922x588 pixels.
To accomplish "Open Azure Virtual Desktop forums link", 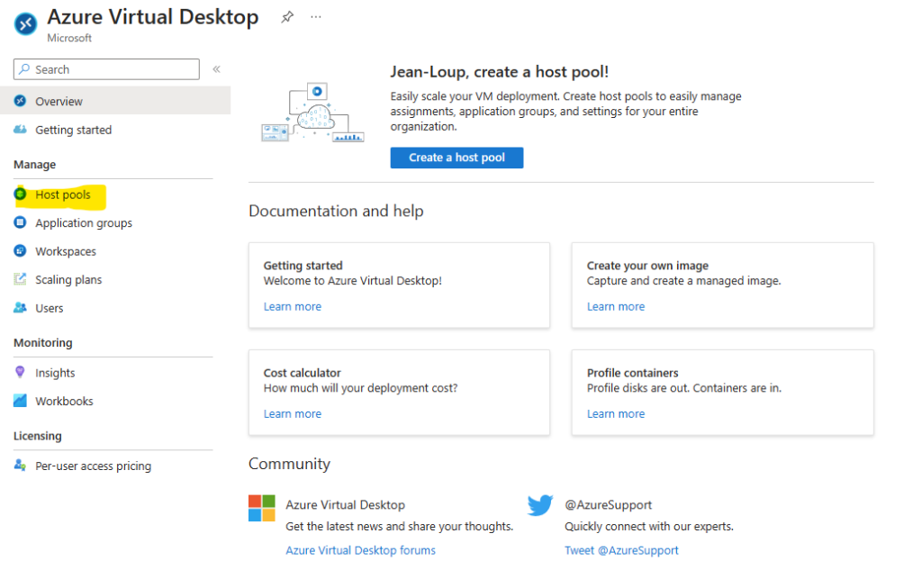I will pos(360,550).
